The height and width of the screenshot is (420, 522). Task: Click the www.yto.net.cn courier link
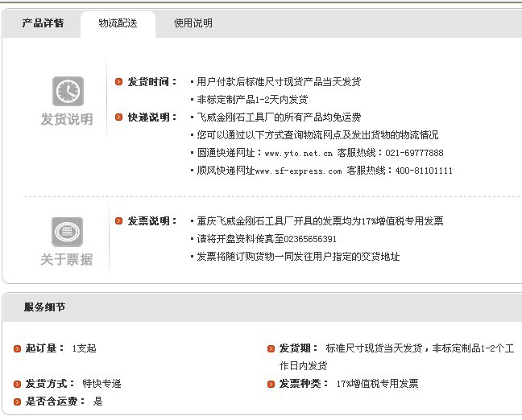point(298,153)
